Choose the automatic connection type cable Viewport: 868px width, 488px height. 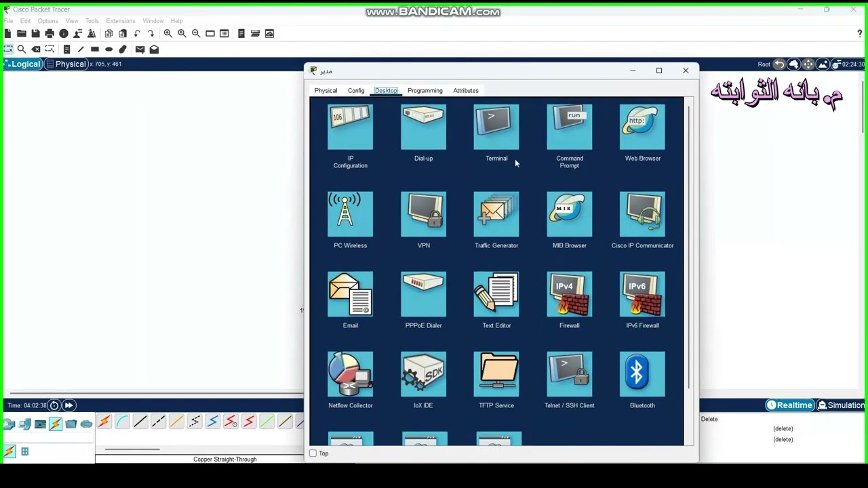click(x=104, y=422)
